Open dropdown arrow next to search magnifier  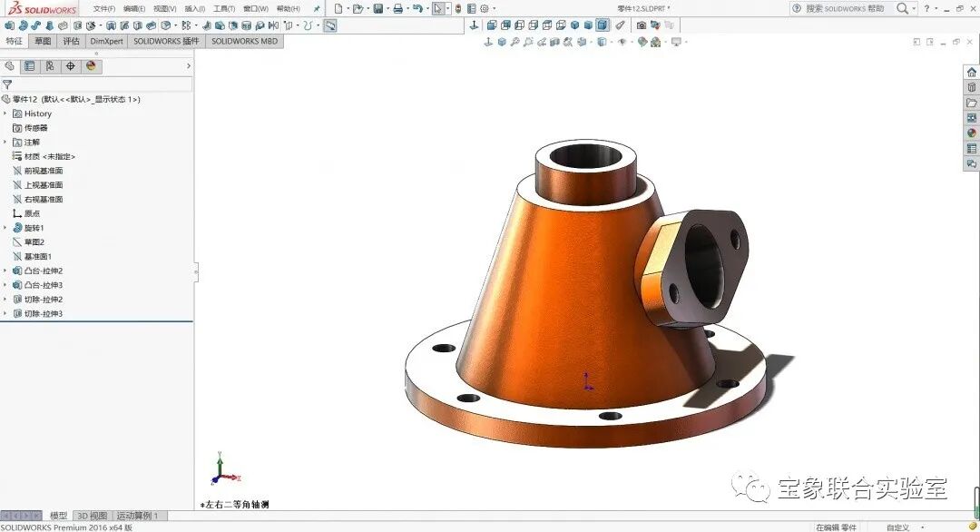(913, 9)
